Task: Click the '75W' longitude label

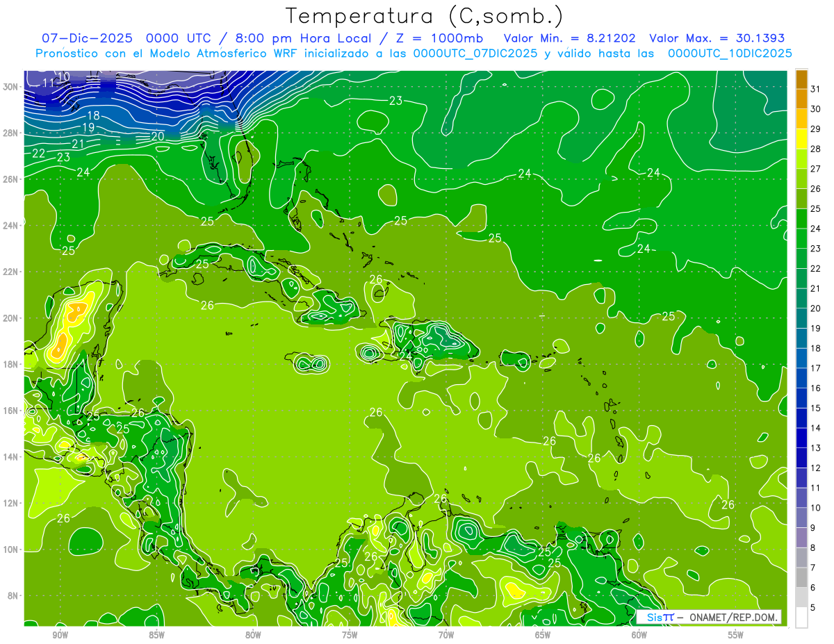Action: coord(350,635)
